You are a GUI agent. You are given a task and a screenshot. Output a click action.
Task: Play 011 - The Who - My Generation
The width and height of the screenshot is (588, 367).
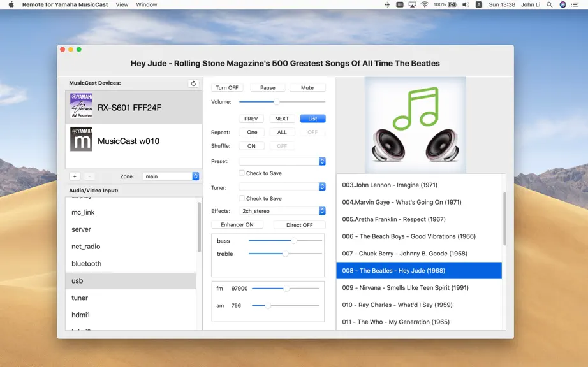[x=419, y=322]
